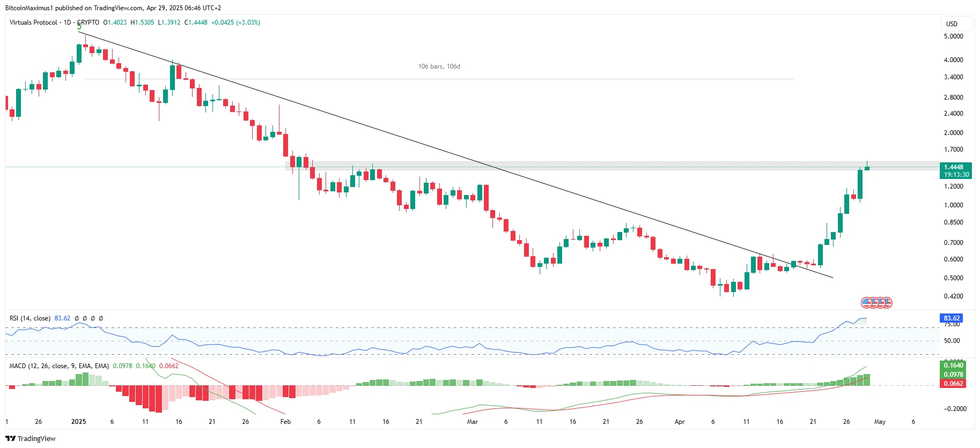Screen dimensions: 980x448
Task: Click the MACD legend value 0.0978
Action: point(122,366)
